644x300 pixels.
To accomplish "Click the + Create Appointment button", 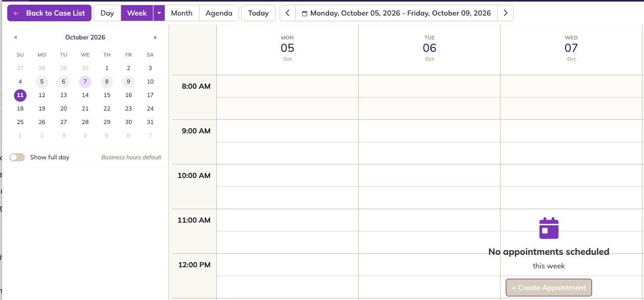I will pyautogui.click(x=549, y=288).
